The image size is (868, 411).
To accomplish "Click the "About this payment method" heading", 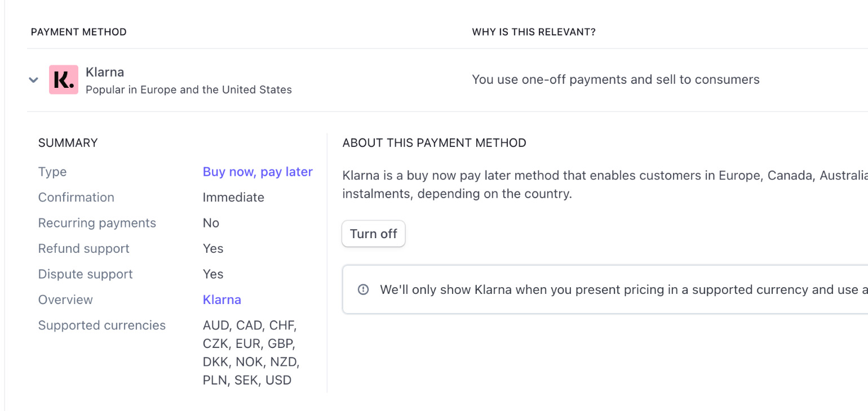I will 434,143.
